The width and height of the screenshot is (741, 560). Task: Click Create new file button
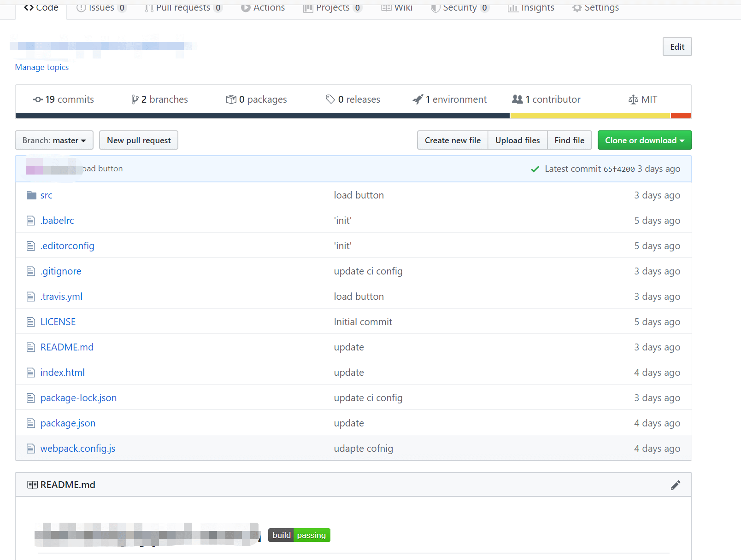point(453,140)
